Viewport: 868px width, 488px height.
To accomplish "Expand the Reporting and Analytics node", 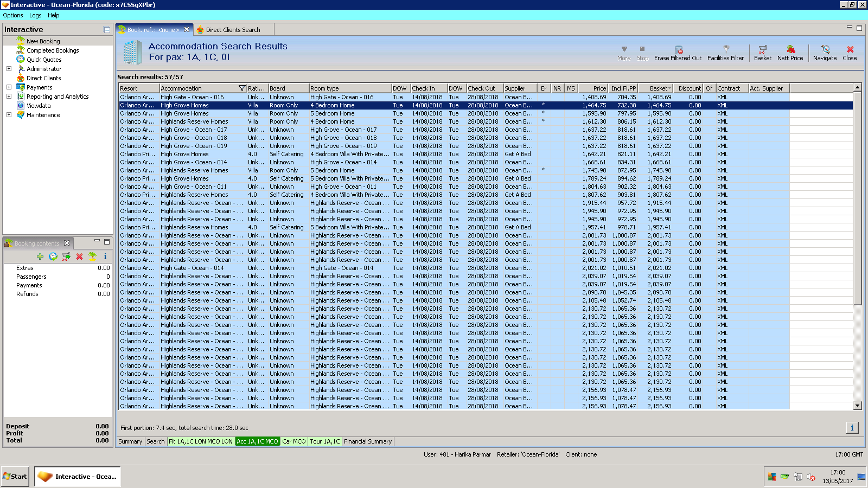I will [x=9, y=97].
